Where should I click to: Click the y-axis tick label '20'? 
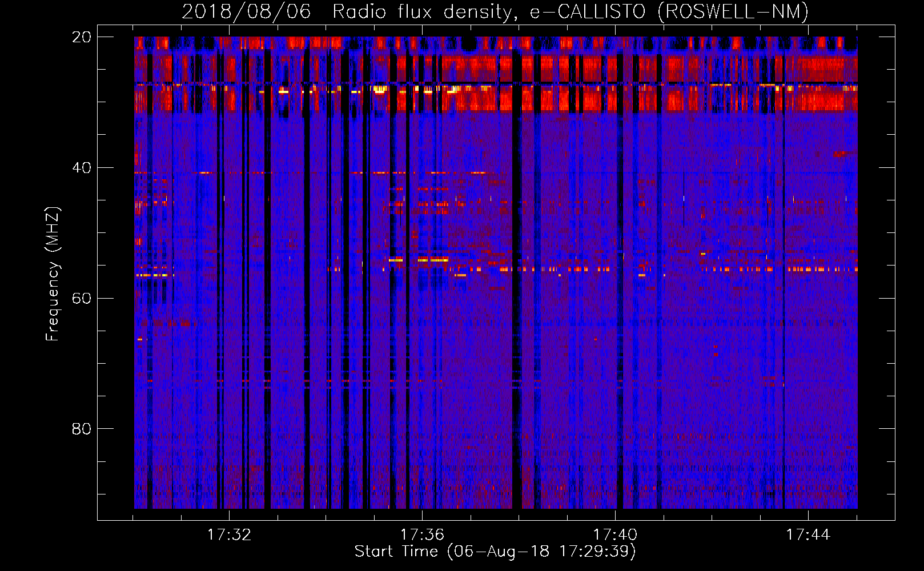coord(81,37)
